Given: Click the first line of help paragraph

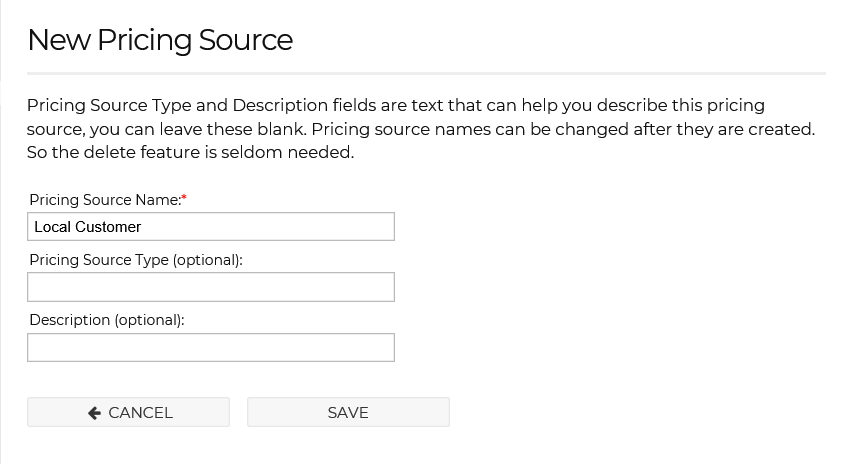Looking at the screenshot, I should (x=396, y=105).
